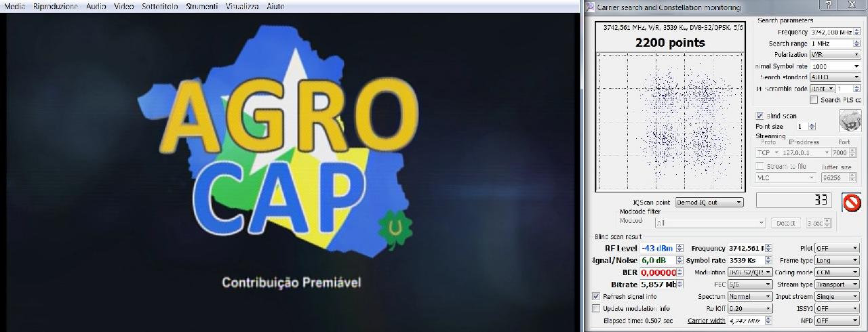Click the app icon in Carrier search title bar
868x332 pixels.
(x=589, y=7)
